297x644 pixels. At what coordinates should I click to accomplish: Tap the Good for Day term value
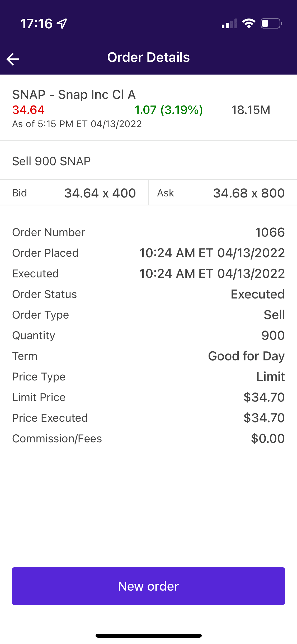[x=246, y=356]
